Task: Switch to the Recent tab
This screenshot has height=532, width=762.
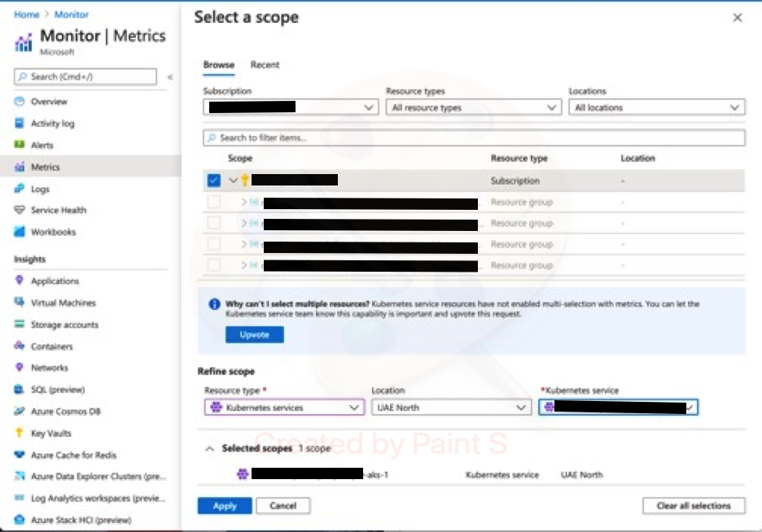Action: pos(265,65)
